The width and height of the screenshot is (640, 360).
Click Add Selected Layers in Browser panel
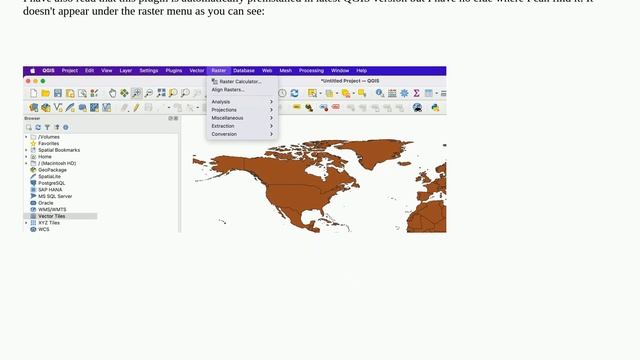(29, 127)
